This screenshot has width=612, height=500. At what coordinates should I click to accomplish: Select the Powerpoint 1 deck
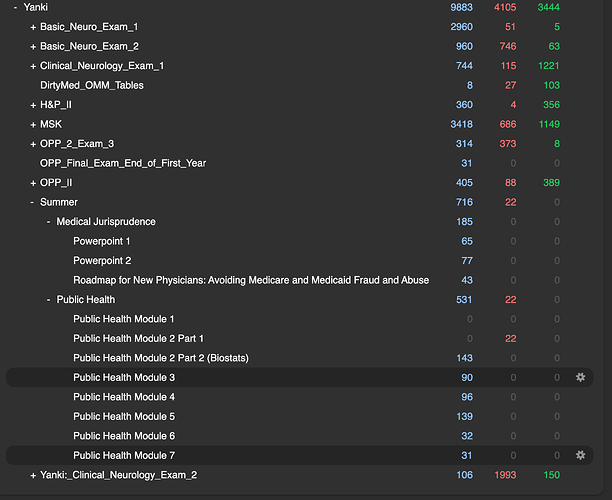[101, 241]
